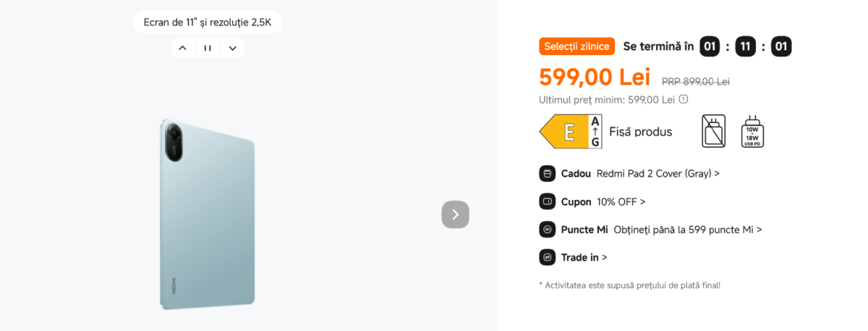Click the Redmi tablet product image
This screenshot has width=868, height=331.
[208, 213]
